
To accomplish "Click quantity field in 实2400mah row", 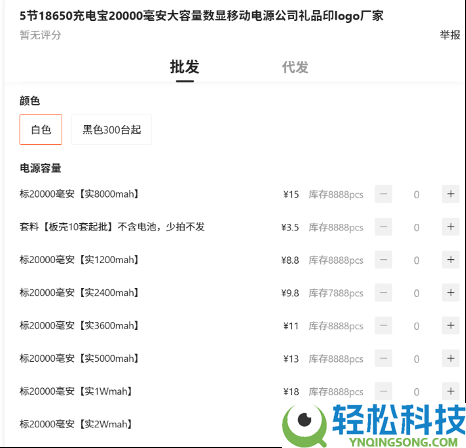I will (x=417, y=293).
